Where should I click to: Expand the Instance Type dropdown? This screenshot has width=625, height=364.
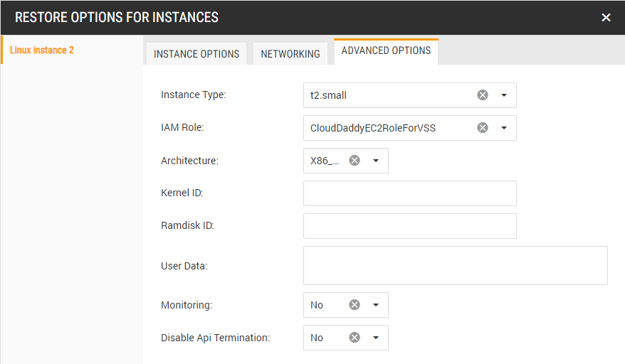coord(504,95)
